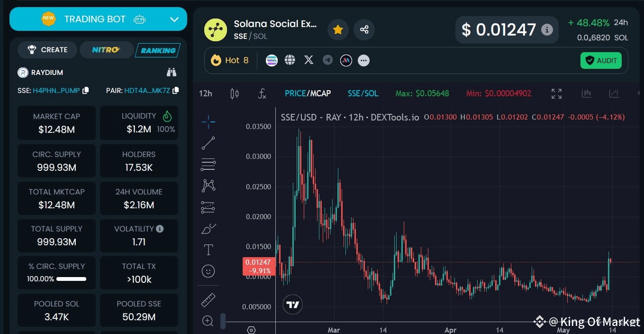Viewport: 644px width, 334px height.
Task: Click the CREATE button
Action: point(47,50)
